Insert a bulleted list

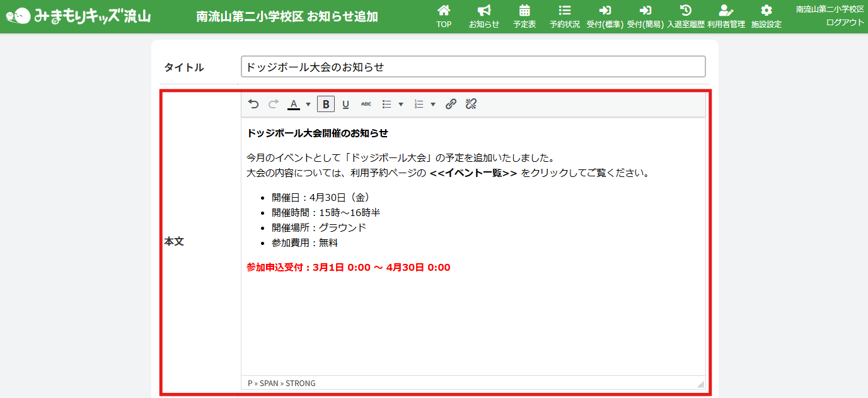387,104
